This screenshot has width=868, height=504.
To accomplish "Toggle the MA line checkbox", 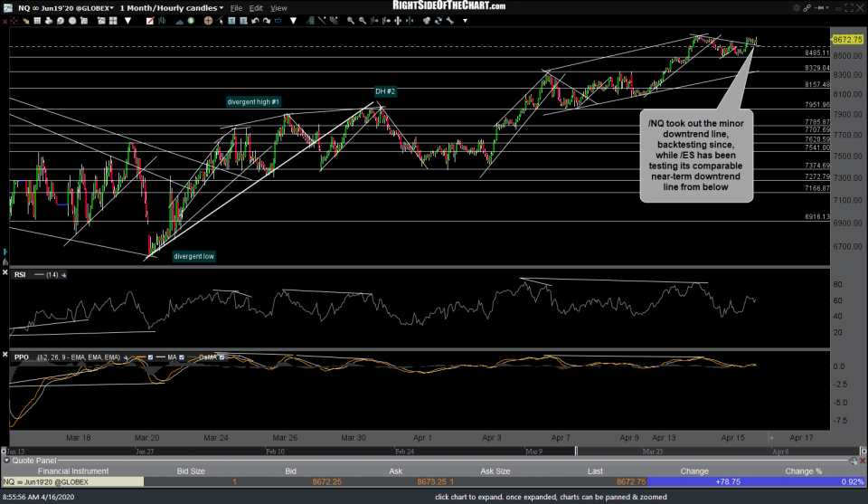I will click(182, 357).
